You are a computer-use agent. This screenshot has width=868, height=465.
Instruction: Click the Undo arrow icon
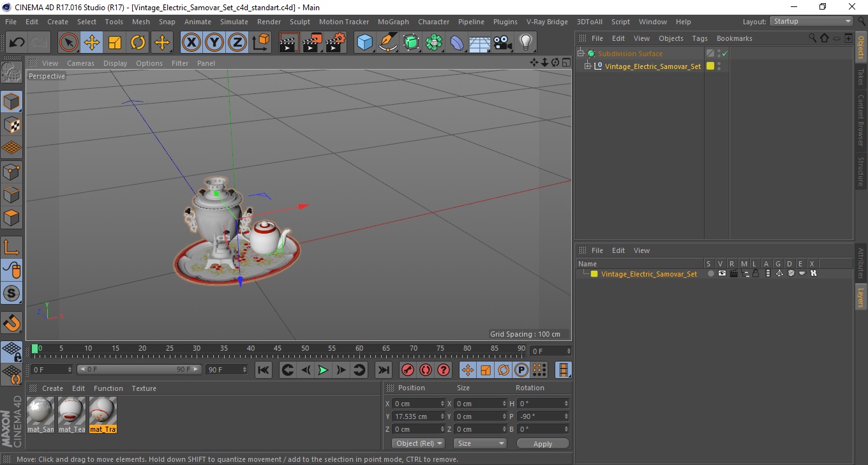coord(17,43)
